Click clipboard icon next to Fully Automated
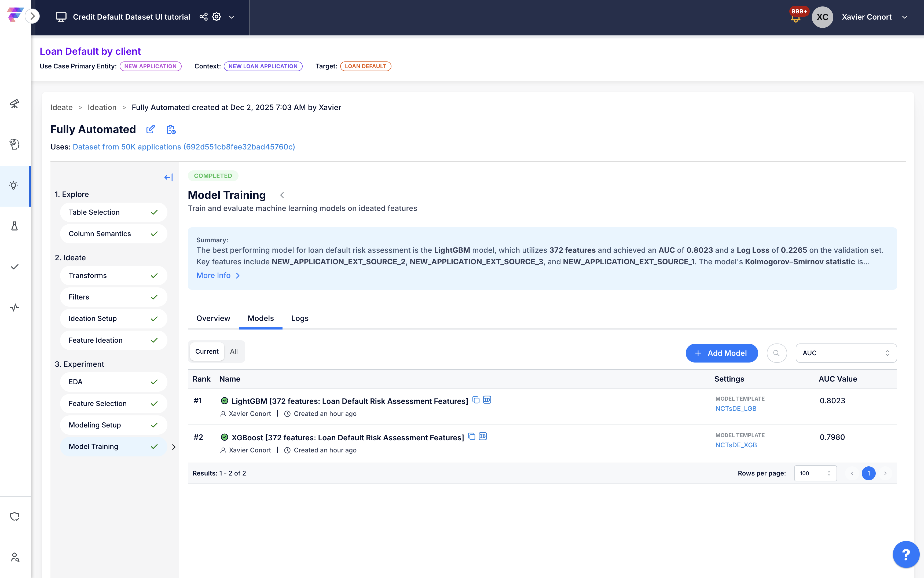924x578 pixels. pyautogui.click(x=171, y=130)
